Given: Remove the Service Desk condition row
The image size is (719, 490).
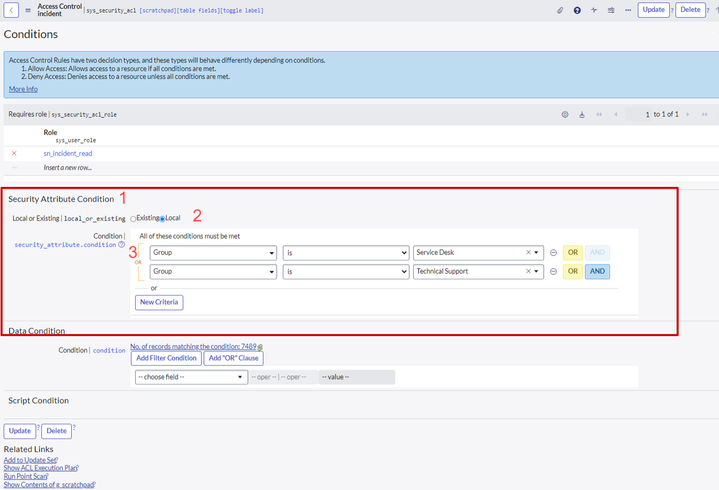Looking at the screenshot, I should [554, 253].
